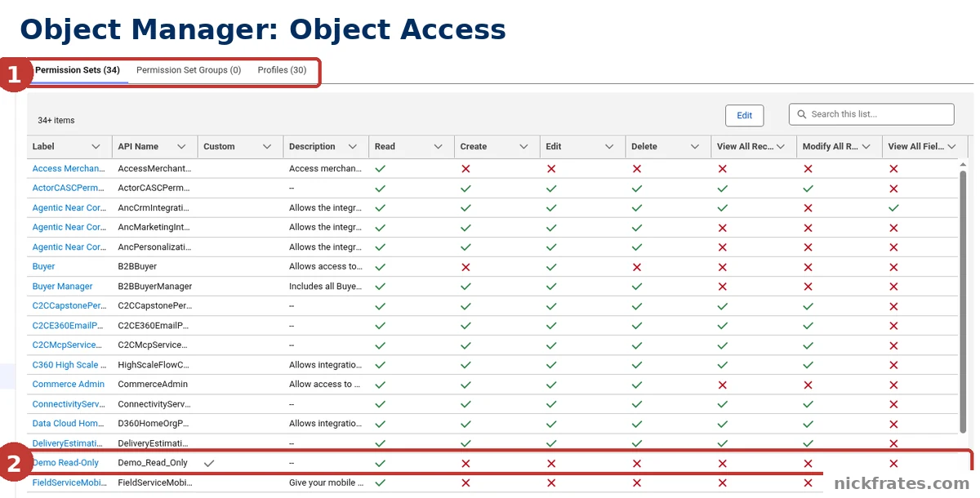Screen dimensions: 980x498
Task: Open ActorCASCPerm permission set link
Action: (x=69, y=189)
